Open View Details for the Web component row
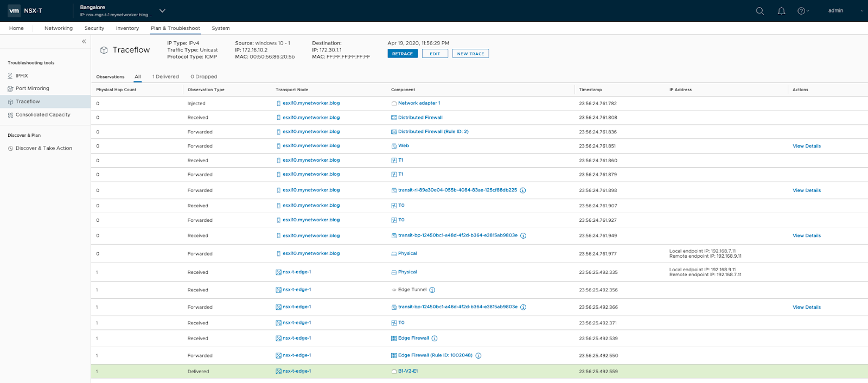The height and width of the screenshot is (383, 868). pyautogui.click(x=806, y=146)
